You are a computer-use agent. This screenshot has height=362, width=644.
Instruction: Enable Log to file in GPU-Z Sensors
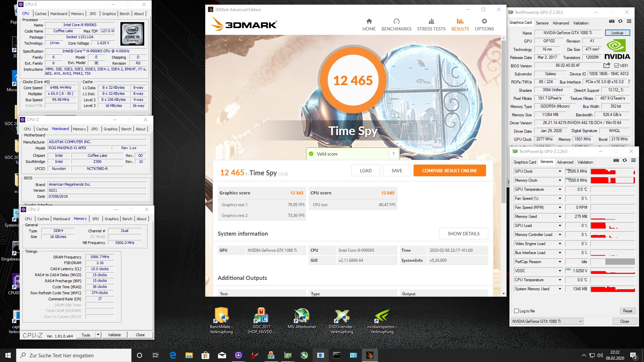pyautogui.click(x=517, y=311)
